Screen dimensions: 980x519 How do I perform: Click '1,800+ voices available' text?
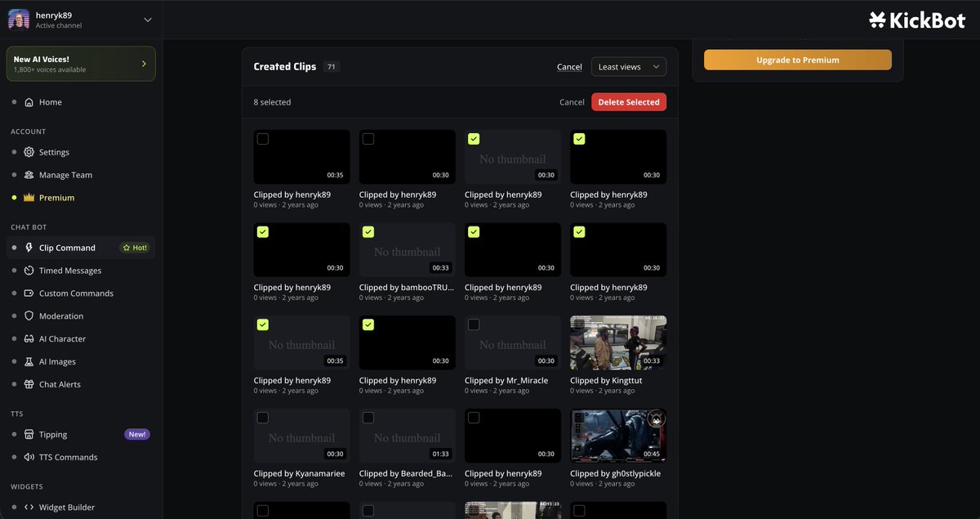click(50, 70)
